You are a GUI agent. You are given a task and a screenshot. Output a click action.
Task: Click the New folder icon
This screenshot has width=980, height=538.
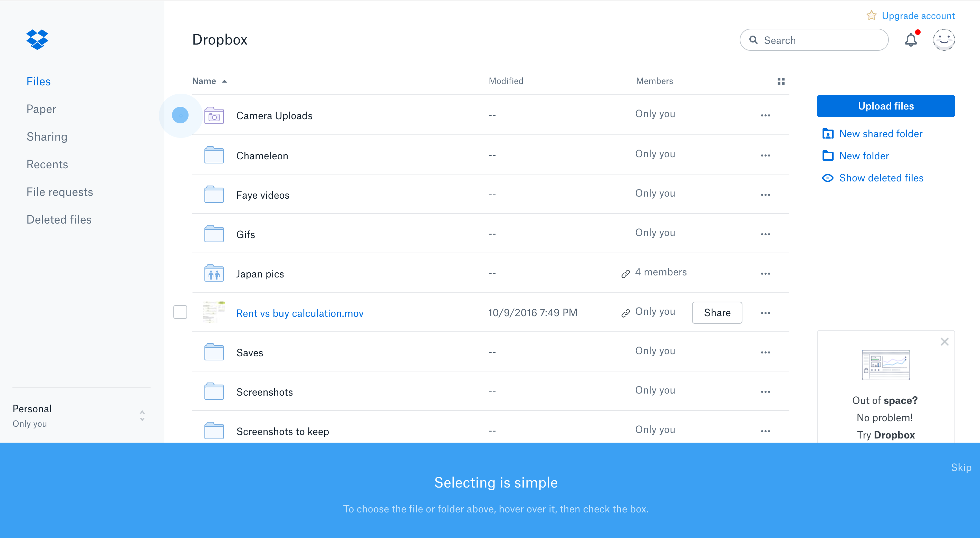pyautogui.click(x=828, y=155)
